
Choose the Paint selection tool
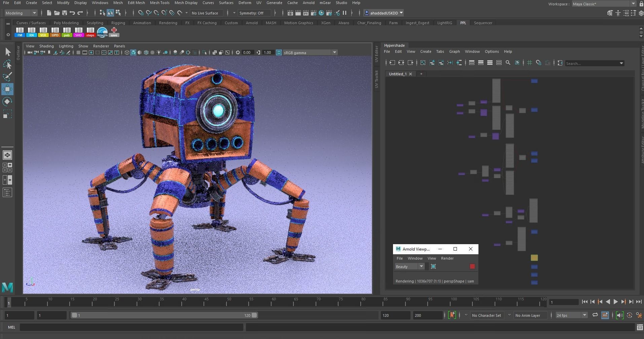pyautogui.click(x=7, y=77)
